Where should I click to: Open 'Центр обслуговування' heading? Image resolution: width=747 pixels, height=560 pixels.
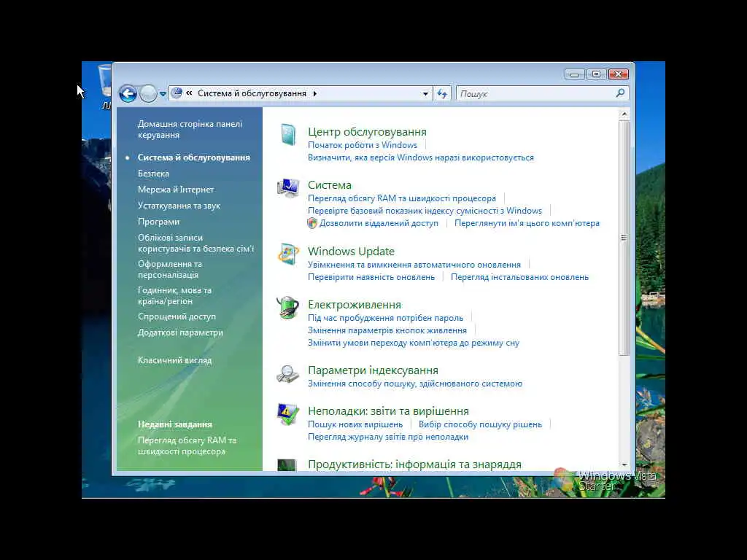[x=368, y=132]
